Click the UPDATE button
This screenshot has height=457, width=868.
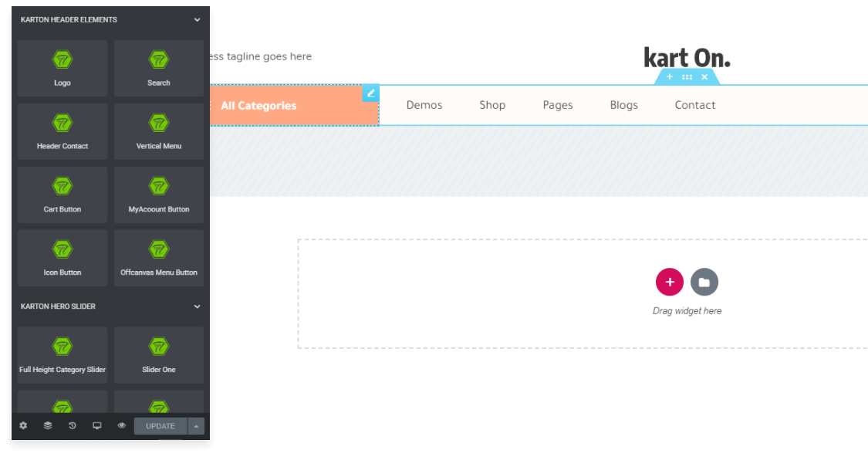click(x=160, y=426)
